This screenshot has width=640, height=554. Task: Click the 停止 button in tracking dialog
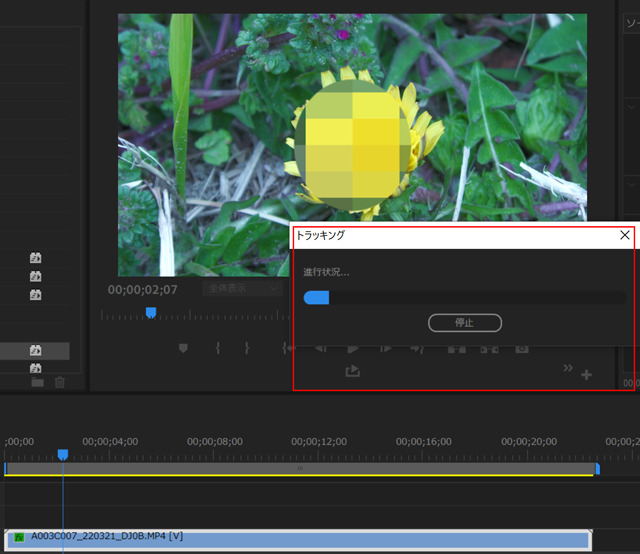(464, 323)
